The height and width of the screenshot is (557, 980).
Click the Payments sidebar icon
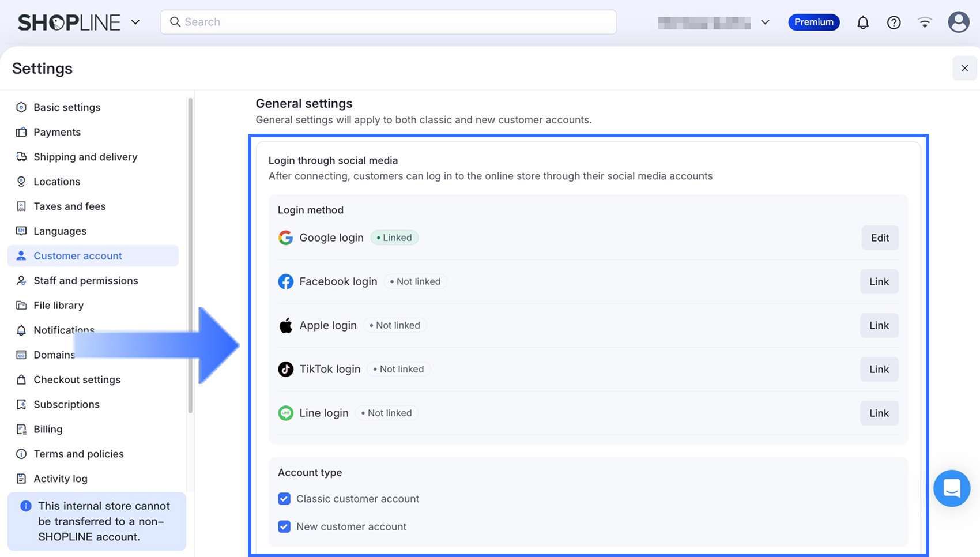click(x=21, y=132)
